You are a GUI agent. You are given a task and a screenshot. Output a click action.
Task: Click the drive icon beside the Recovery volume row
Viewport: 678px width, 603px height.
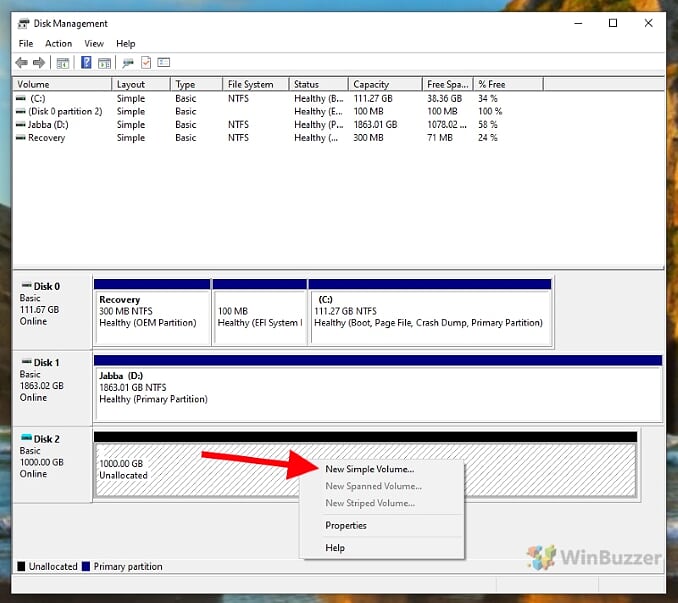coord(21,137)
